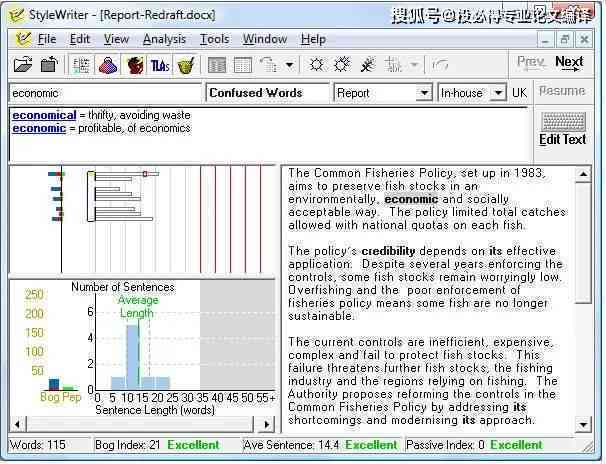This screenshot has width=606, height=464.
Task: Click the UK language label
Action: [519, 93]
